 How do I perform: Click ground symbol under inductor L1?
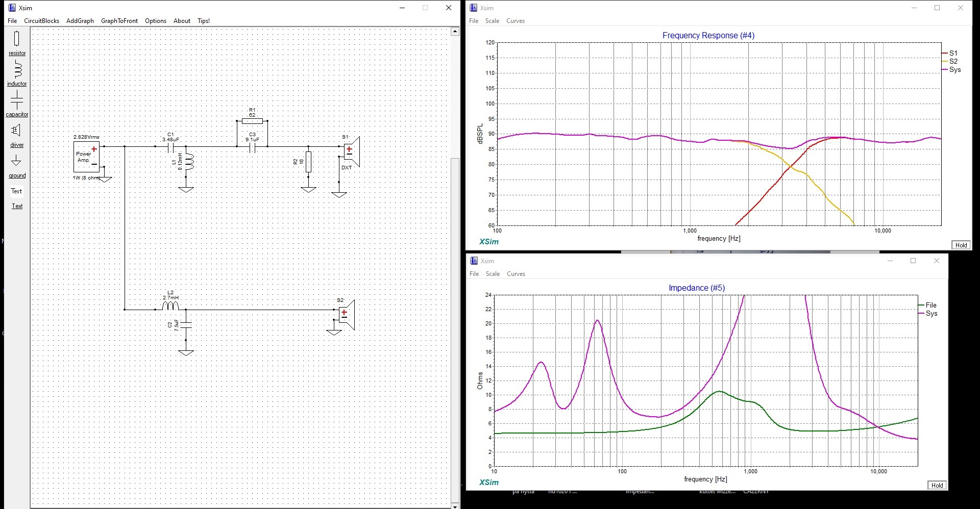[x=186, y=189]
